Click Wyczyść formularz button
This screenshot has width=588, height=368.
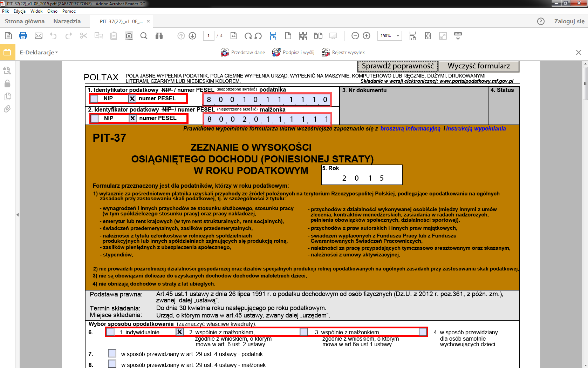click(x=479, y=66)
